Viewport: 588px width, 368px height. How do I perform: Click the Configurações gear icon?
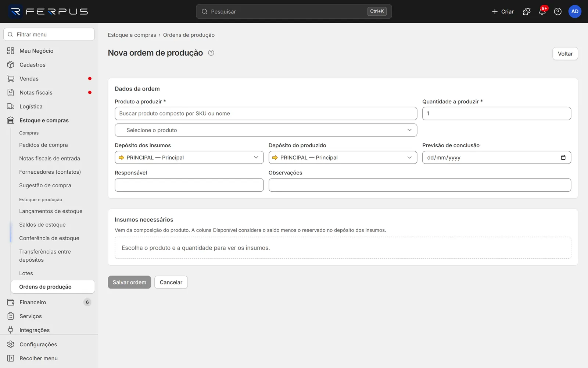click(x=11, y=344)
